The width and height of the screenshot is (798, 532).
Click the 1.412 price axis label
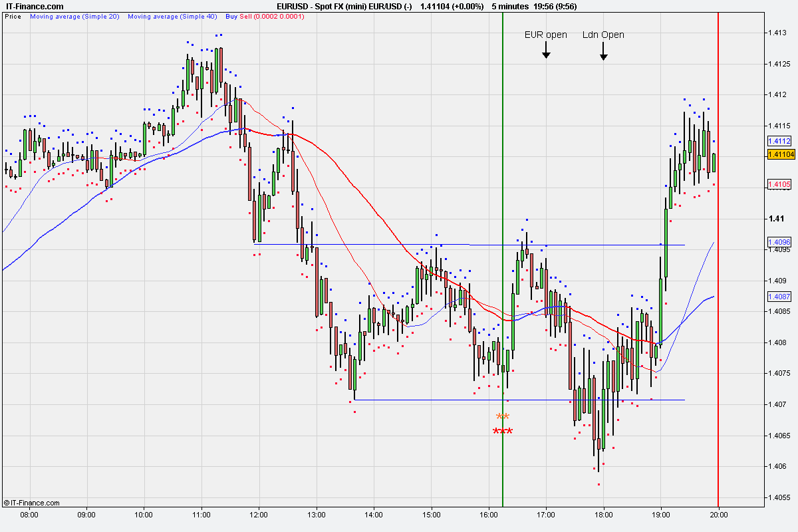(x=778, y=94)
